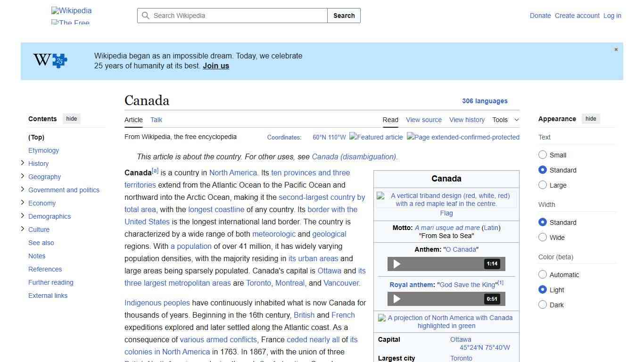Open the Canada (disambiguation) link
The height and width of the screenshot is (362, 644).
click(x=354, y=156)
